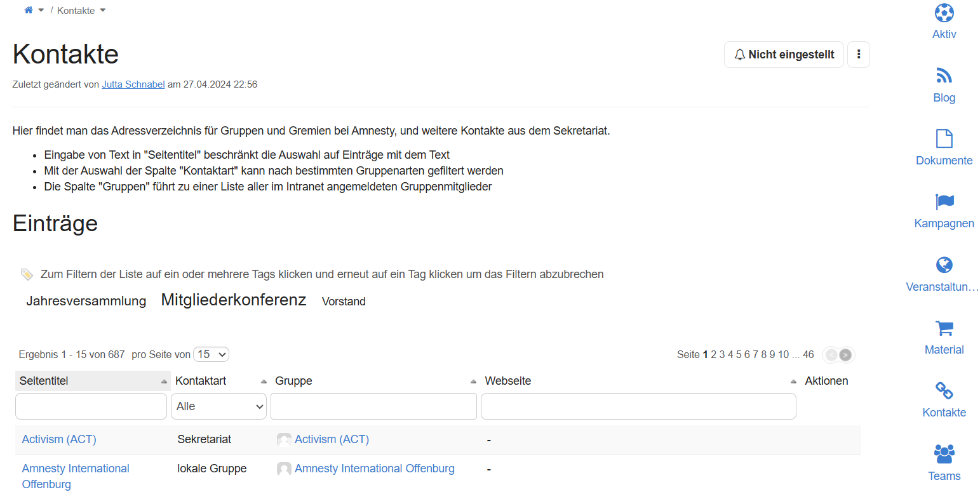Click the three-dot page options button
980x492 pixels.
click(858, 55)
